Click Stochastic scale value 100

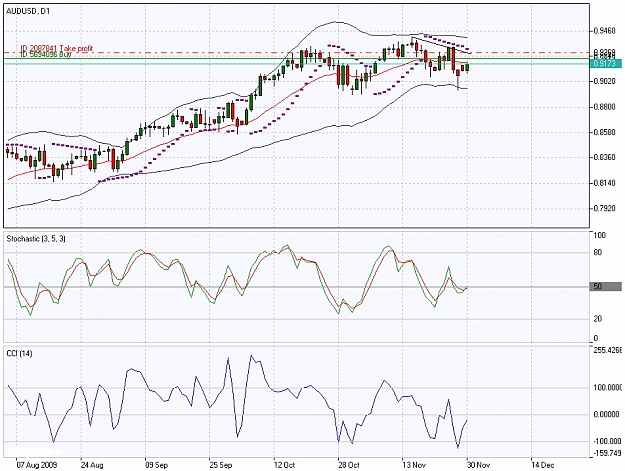(599, 236)
